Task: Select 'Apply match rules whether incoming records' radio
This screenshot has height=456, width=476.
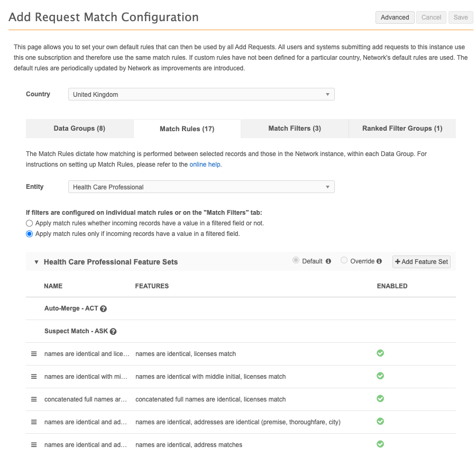Action: [x=30, y=223]
